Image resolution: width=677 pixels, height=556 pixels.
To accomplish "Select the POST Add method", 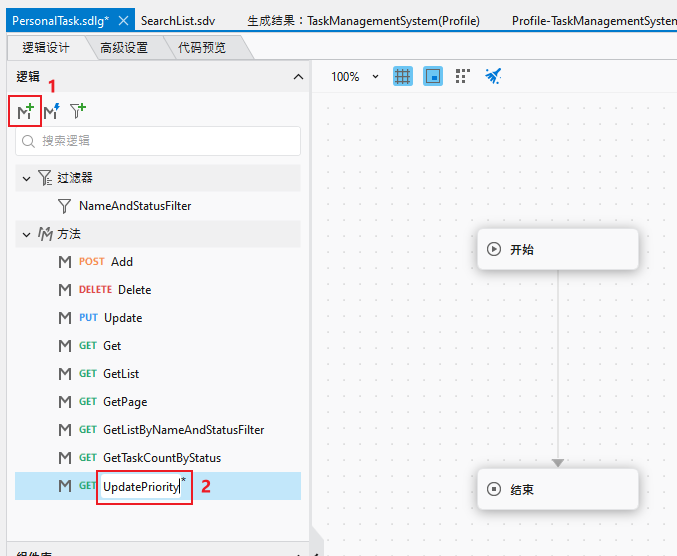I will point(121,262).
